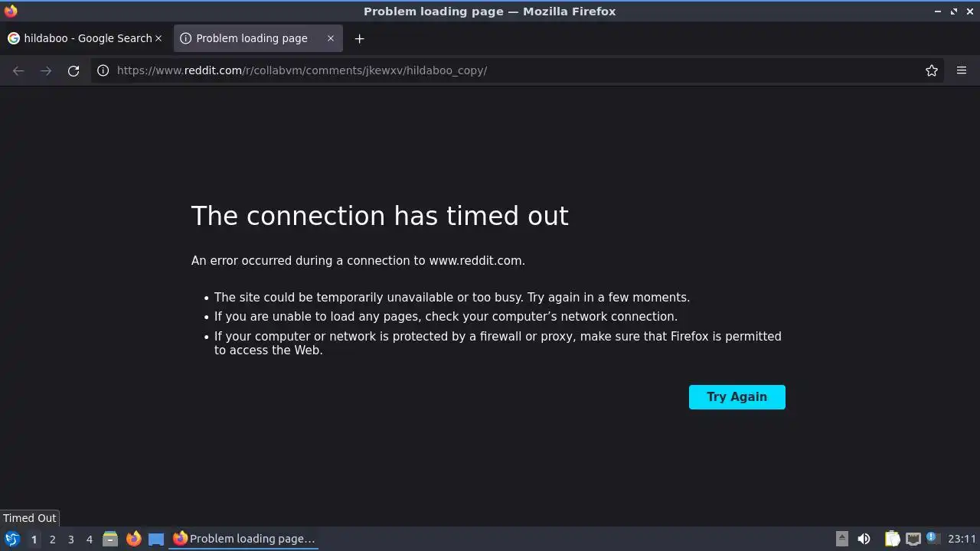The width and height of the screenshot is (980, 551).
Task: Switch to virtual desktop 4
Action: 89,539
